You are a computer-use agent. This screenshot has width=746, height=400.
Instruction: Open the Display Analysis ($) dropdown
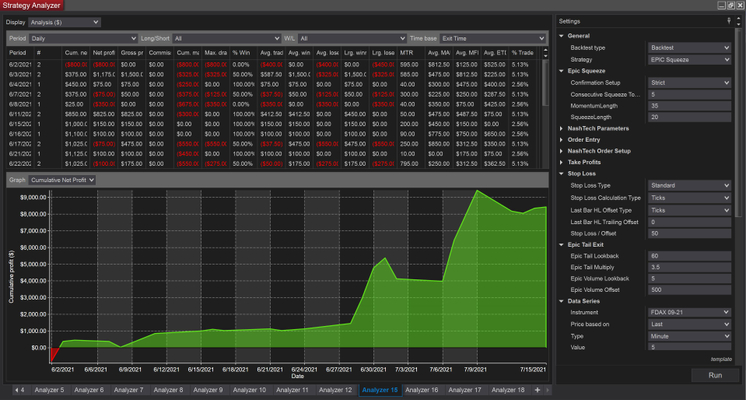[x=64, y=20]
